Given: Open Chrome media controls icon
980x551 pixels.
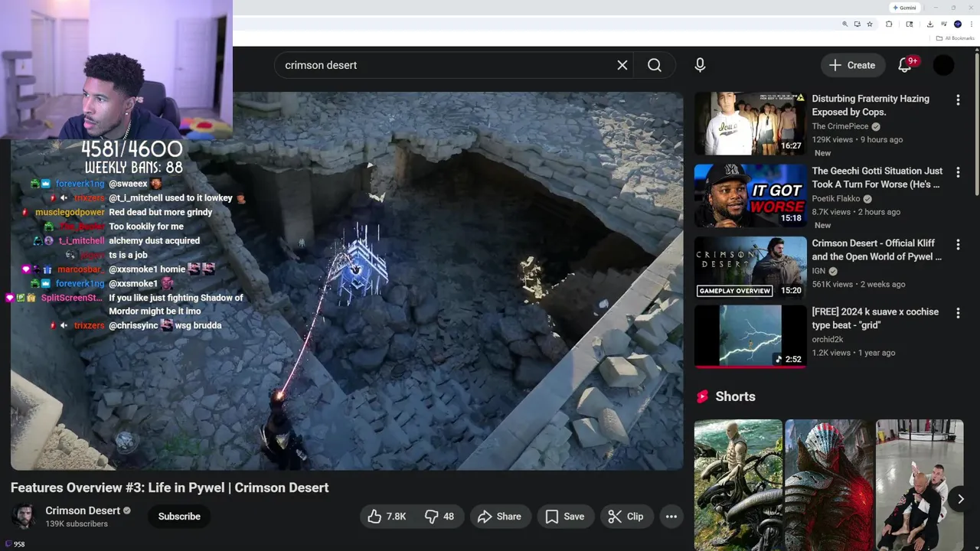Looking at the screenshot, I should tap(944, 24).
